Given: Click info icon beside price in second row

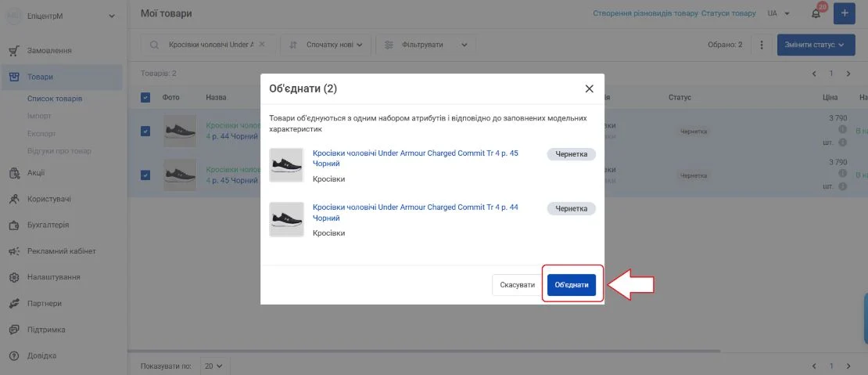Looking at the screenshot, I should 842,174.
